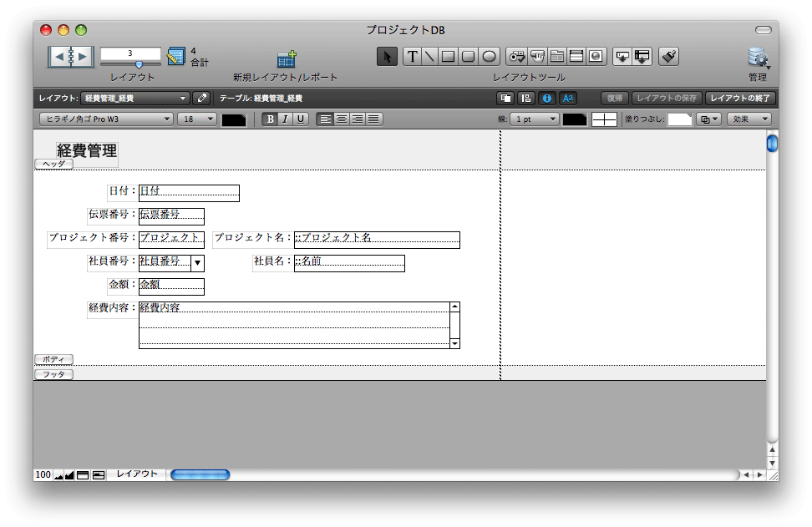
Task: Select the 日付 field on layout
Action: (x=189, y=193)
